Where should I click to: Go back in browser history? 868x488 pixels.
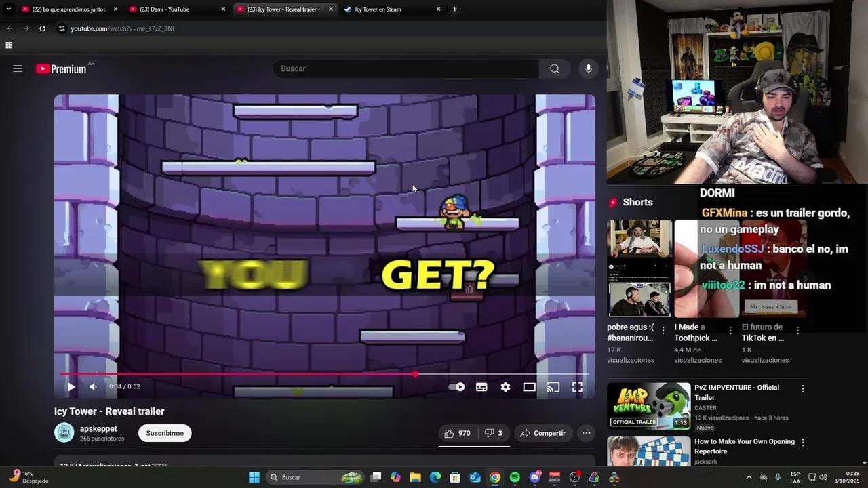9,28
